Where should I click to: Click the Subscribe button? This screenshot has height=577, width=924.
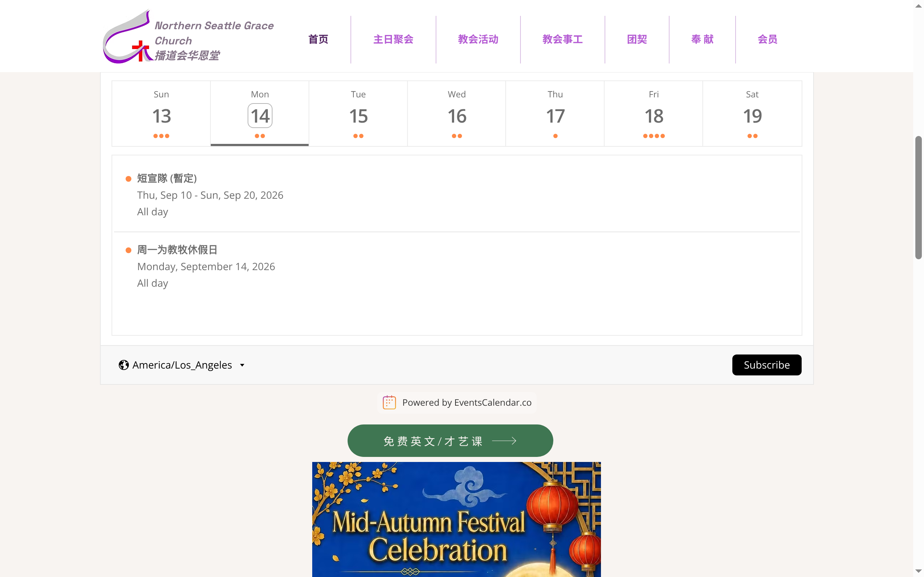767,365
